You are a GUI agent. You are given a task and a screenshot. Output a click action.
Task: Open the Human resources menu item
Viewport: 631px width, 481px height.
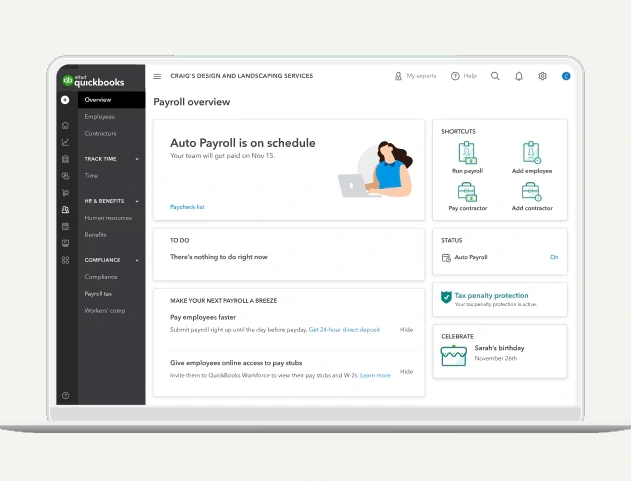(x=108, y=218)
